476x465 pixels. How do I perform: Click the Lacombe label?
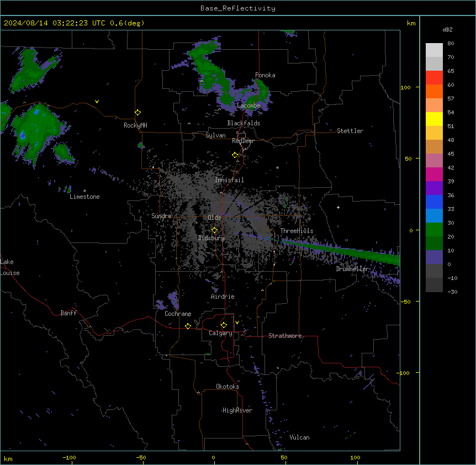tap(248, 105)
